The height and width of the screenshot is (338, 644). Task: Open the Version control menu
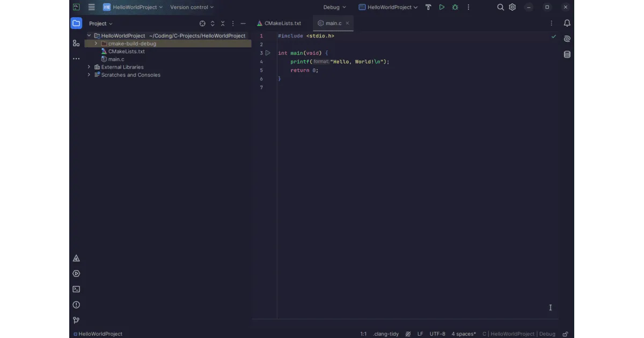(191, 7)
